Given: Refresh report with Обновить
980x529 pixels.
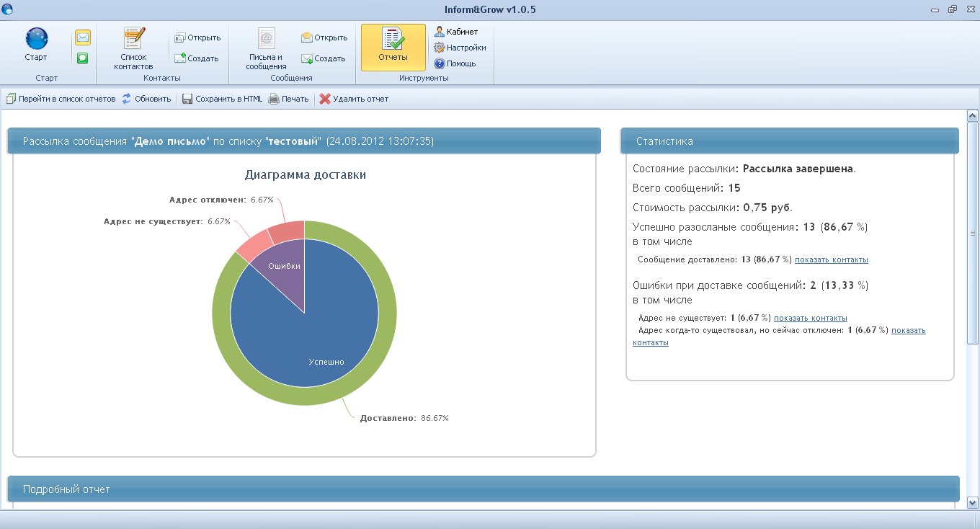Looking at the screenshot, I should point(146,99).
